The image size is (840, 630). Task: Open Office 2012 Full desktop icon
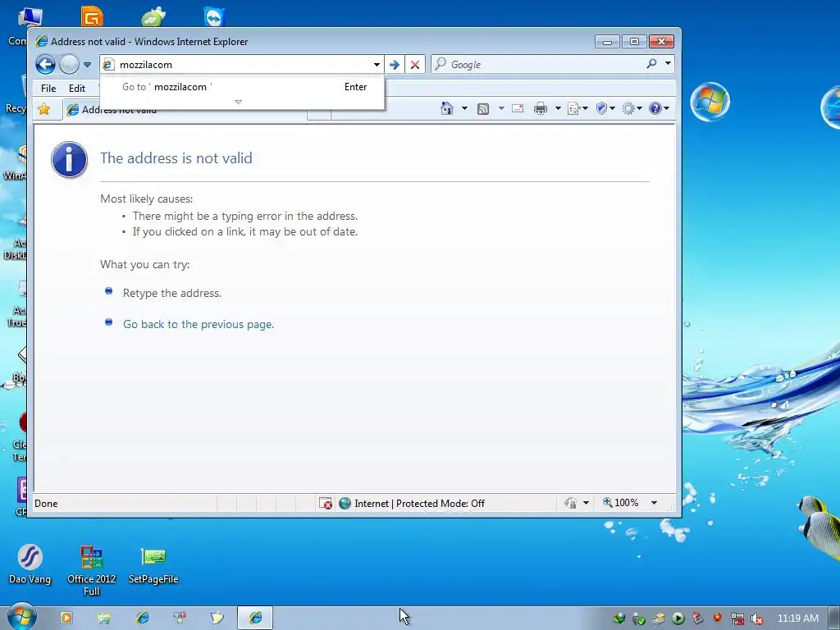coord(92,570)
